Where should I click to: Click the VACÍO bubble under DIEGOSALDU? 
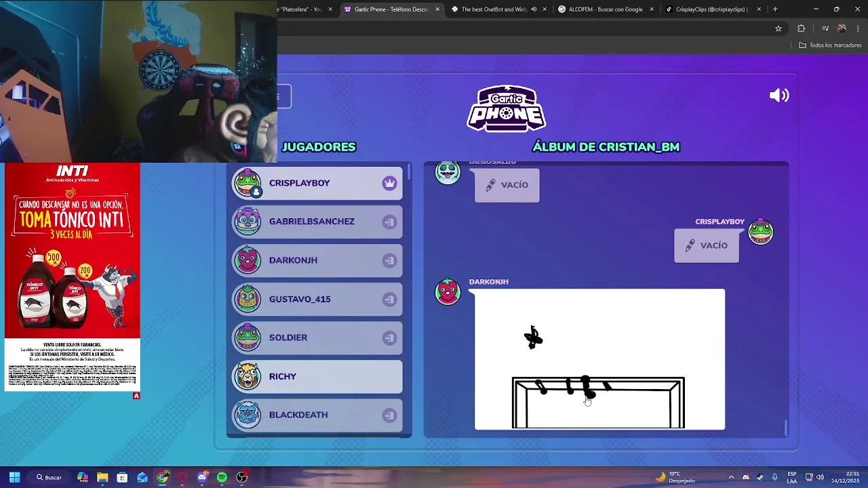(507, 185)
